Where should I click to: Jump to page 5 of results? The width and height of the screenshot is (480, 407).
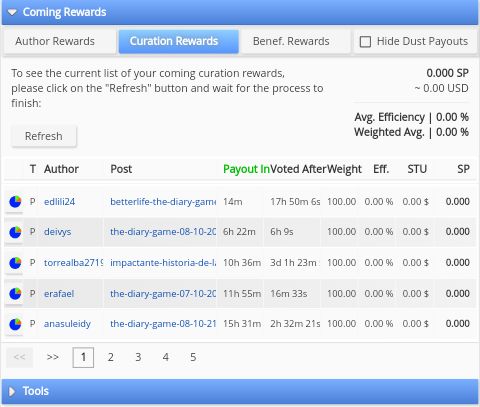pyautogui.click(x=193, y=357)
